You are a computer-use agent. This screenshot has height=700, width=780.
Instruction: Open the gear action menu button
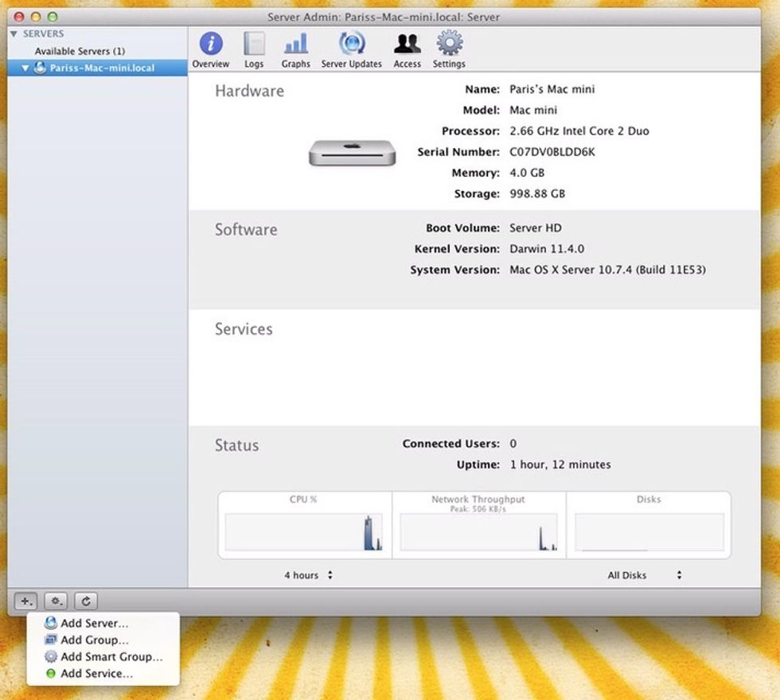(x=56, y=601)
